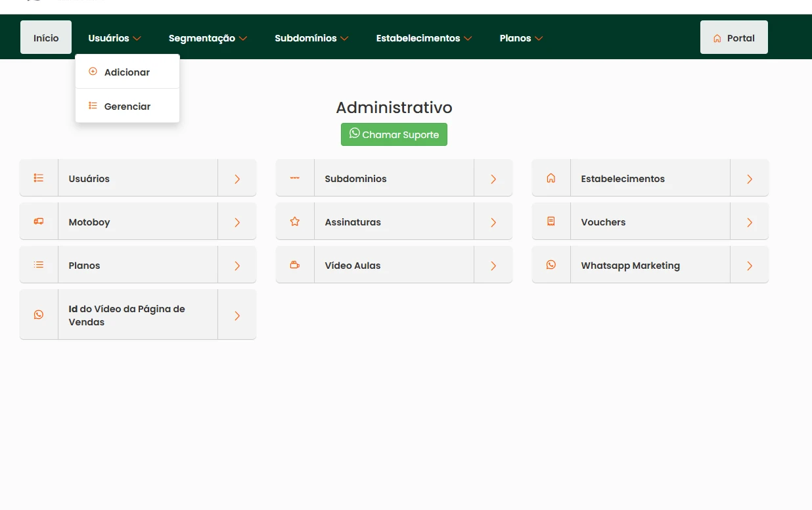This screenshot has width=812, height=510.
Task: Click the camera icon on Vídeo Aulas card
Action: point(295,265)
